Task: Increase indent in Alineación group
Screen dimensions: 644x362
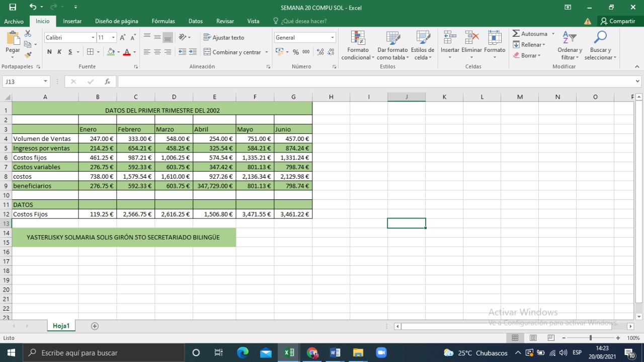Action: tap(192, 52)
